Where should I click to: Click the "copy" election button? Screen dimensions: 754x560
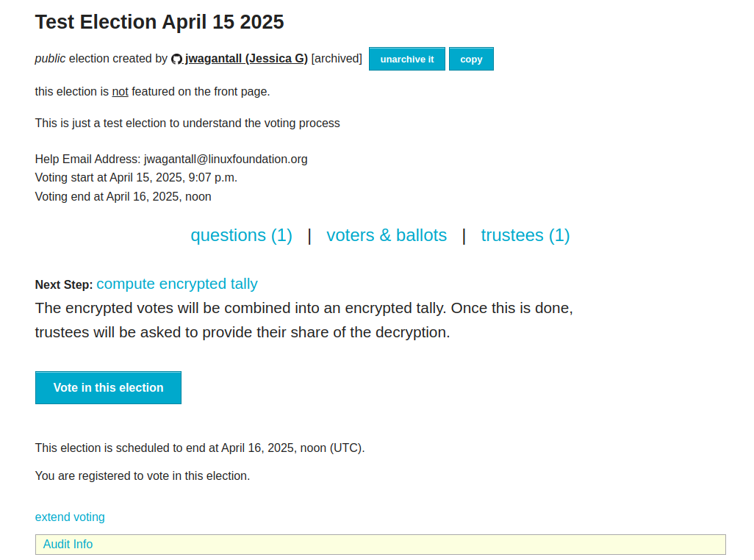[471, 59]
